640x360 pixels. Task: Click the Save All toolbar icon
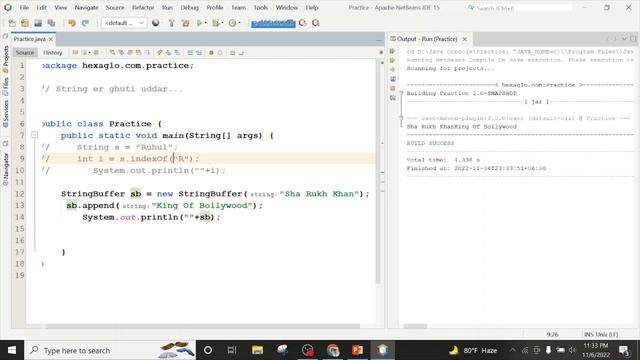(x=51, y=23)
